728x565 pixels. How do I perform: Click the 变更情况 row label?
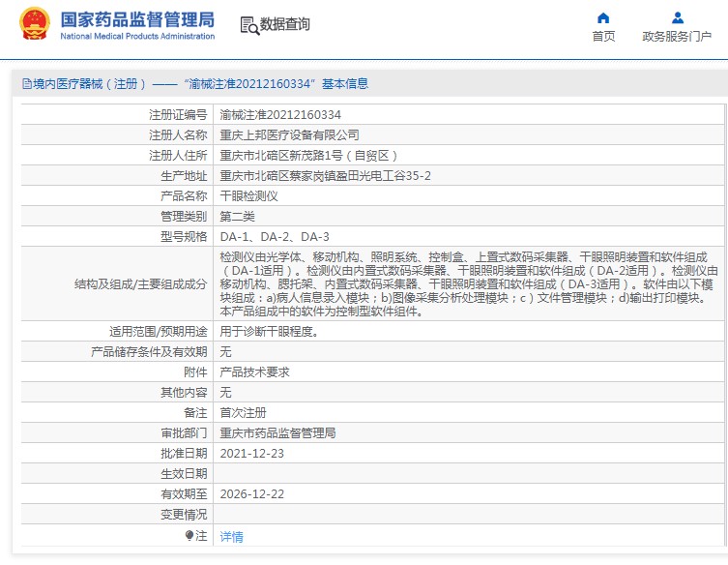click(x=184, y=515)
